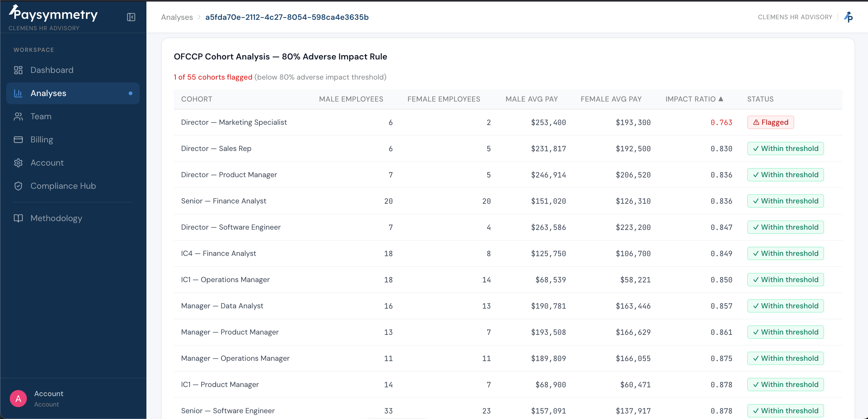This screenshot has height=419, width=868.
Task: Click the Female Employees column header
Action: pos(443,99)
